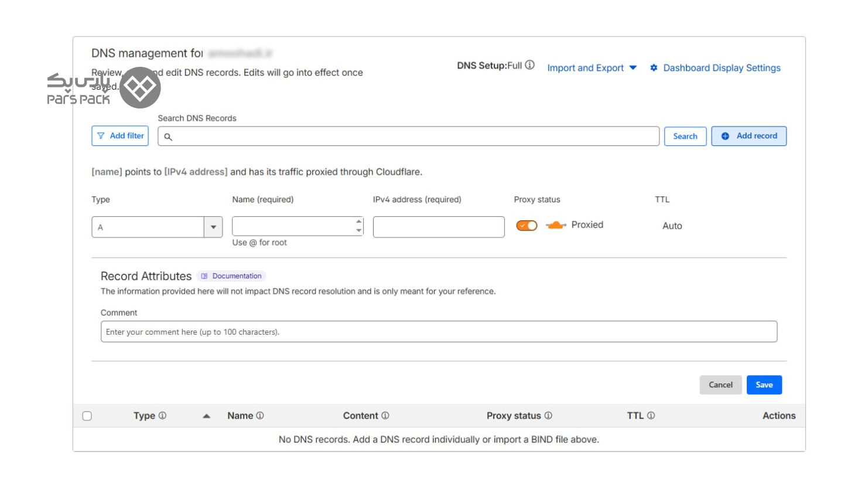Check the select-all records checkbox
The image size is (868, 483).
87,416
